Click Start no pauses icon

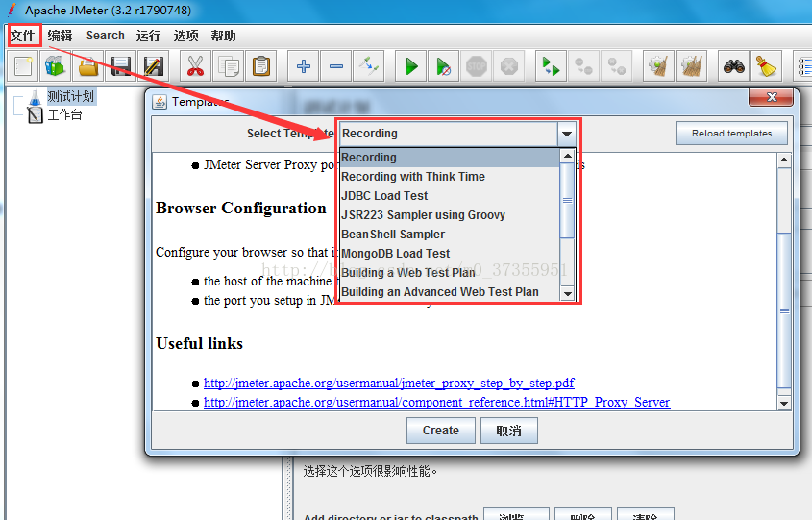pos(444,66)
